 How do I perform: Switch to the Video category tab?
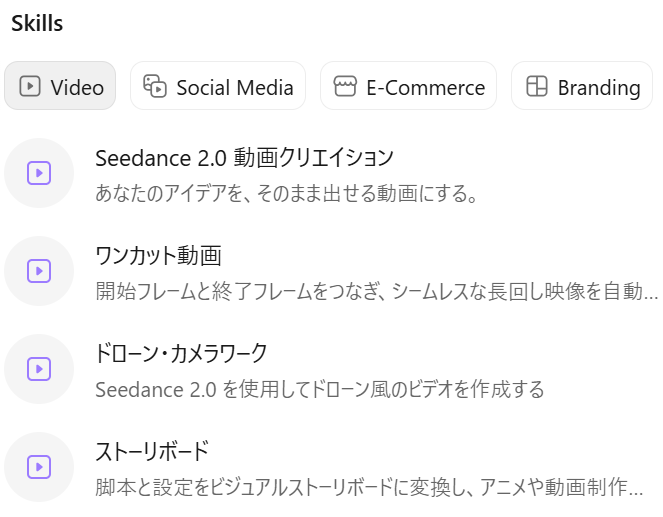[60, 86]
